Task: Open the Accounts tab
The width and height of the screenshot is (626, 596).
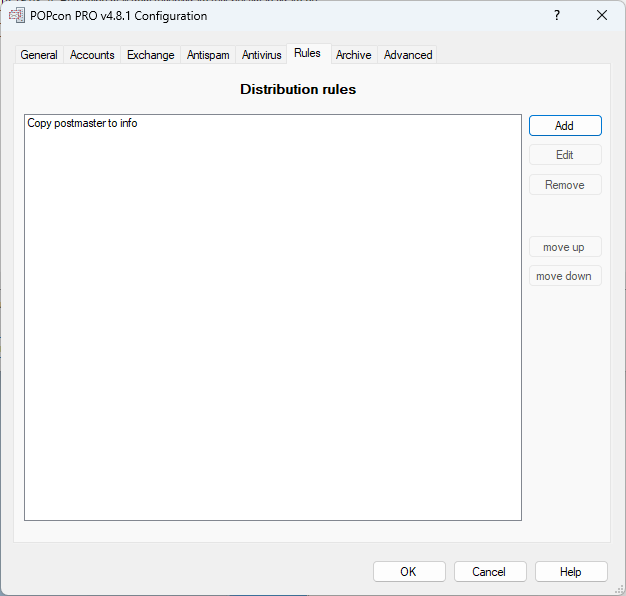Action: coord(92,55)
